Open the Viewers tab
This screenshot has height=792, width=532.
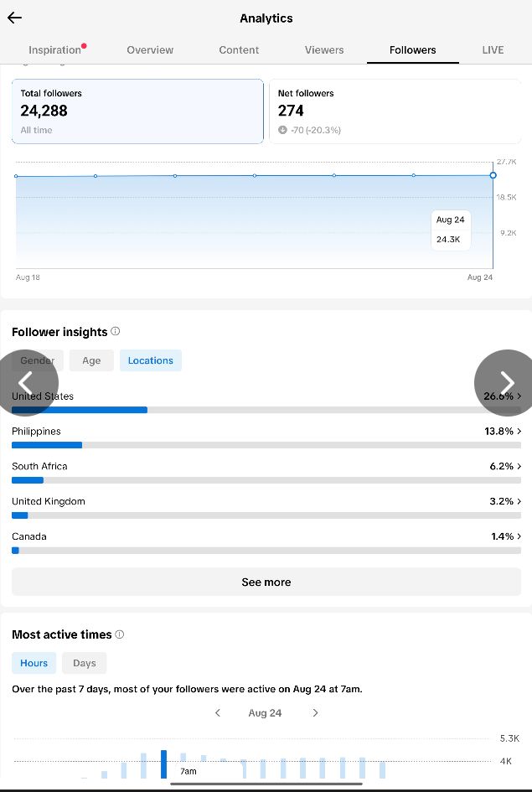[x=324, y=50]
